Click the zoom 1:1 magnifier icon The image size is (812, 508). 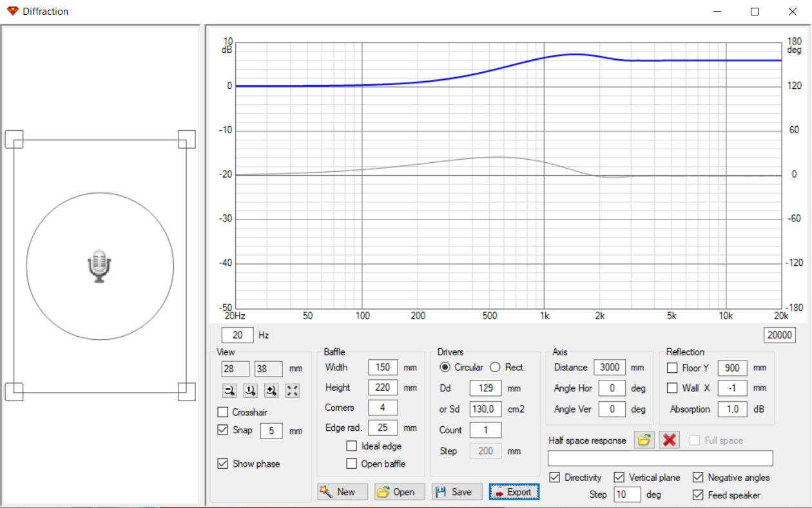pyautogui.click(x=250, y=390)
